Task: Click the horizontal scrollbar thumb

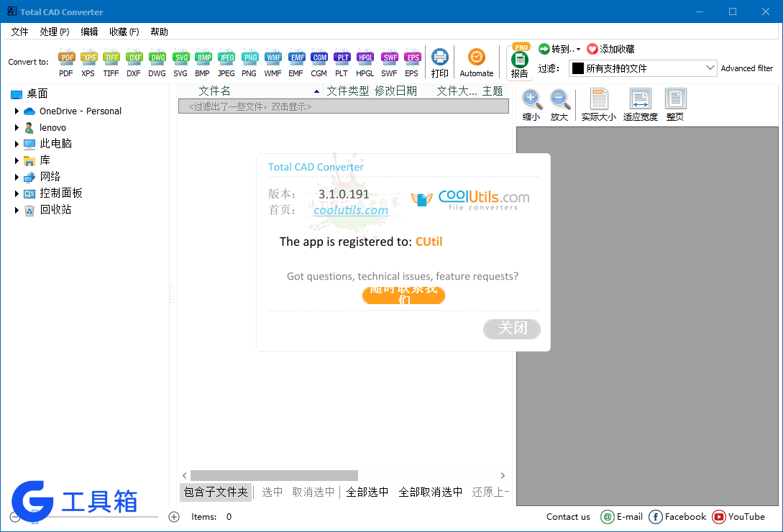Action: [x=274, y=475]
